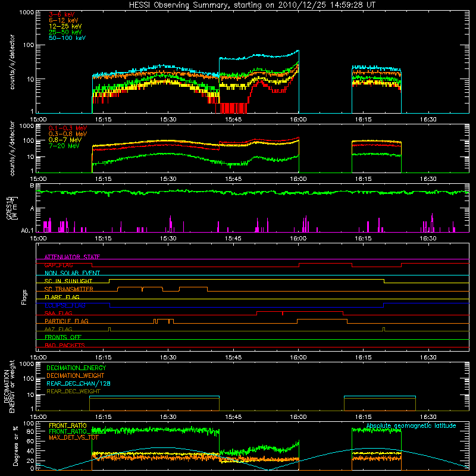The height and width of the screenshot is (476, 476).
Task: Click the HESSI Observing Summary title
Action: [252, 5]
